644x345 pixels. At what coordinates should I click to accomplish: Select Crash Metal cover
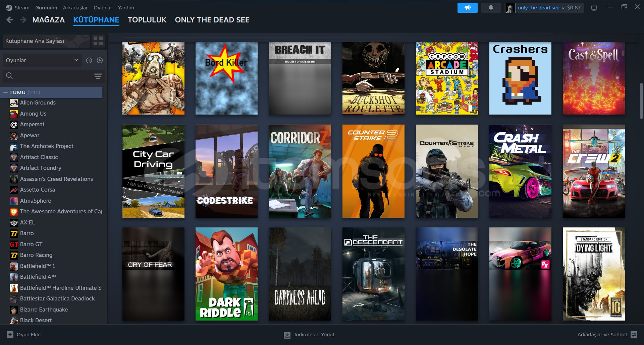(520, 171)
